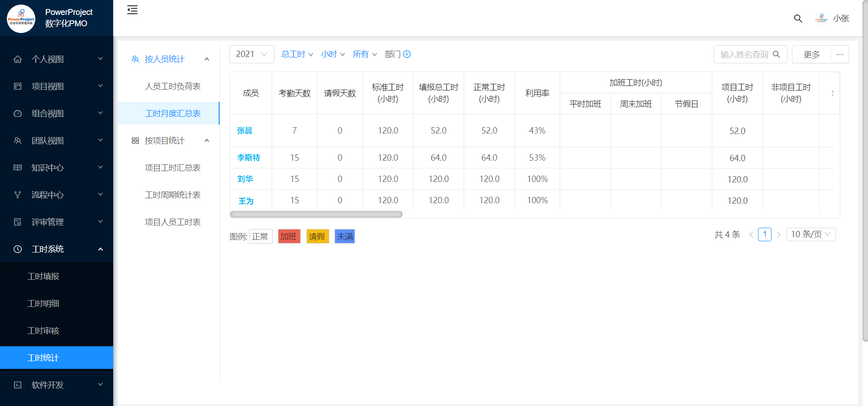Click the red 加班 legend swatch

(x=289, y=236)
